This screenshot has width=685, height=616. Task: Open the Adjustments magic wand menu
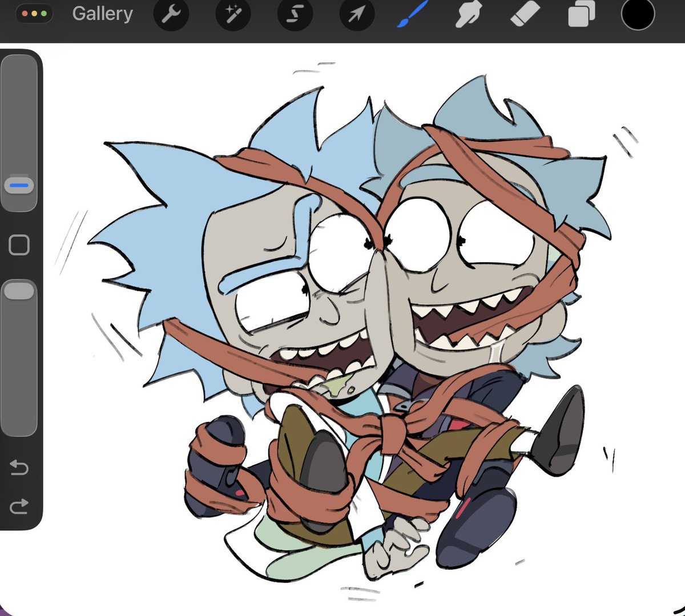[x=233, y=14]
